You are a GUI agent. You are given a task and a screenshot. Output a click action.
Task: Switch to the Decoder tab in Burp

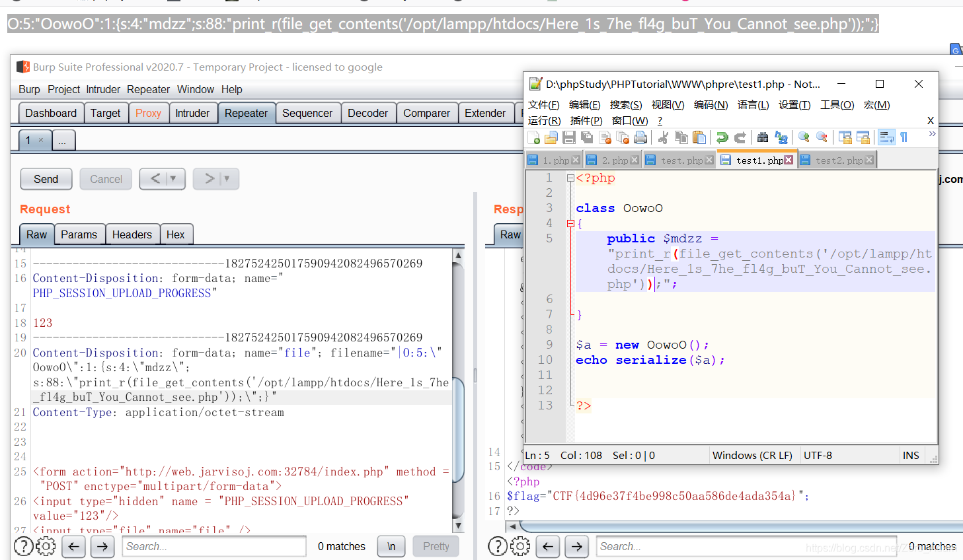coord(367,113)
